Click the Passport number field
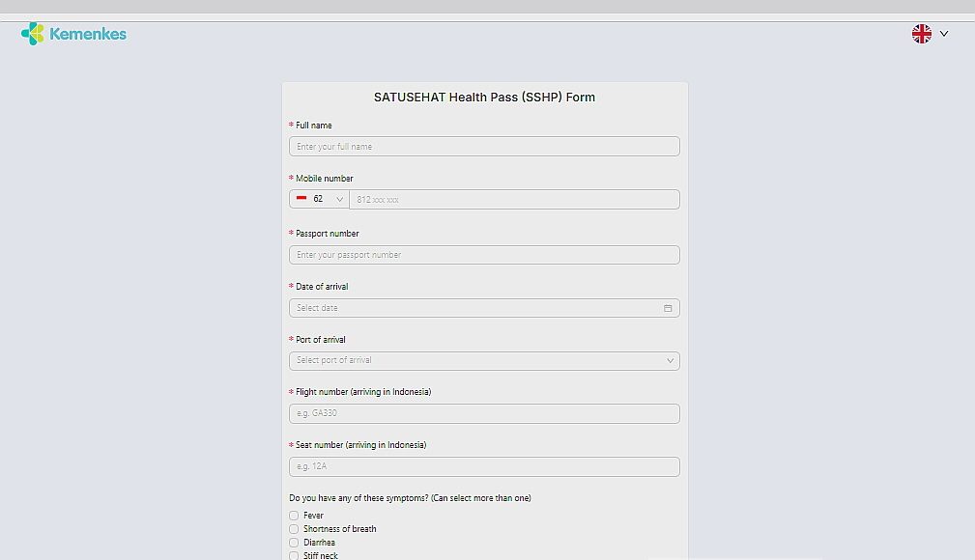 483,255
